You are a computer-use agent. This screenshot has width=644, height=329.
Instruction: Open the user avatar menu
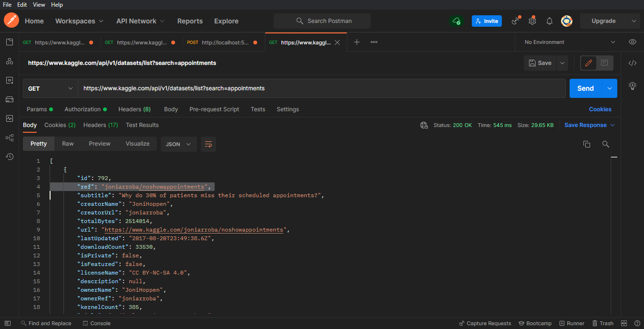567,21
